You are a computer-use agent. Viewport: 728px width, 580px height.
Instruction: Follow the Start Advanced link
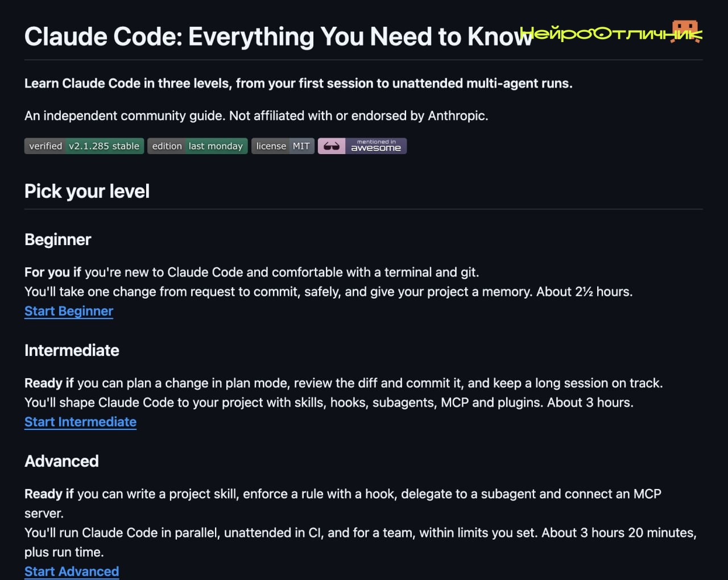click(72, 571)
